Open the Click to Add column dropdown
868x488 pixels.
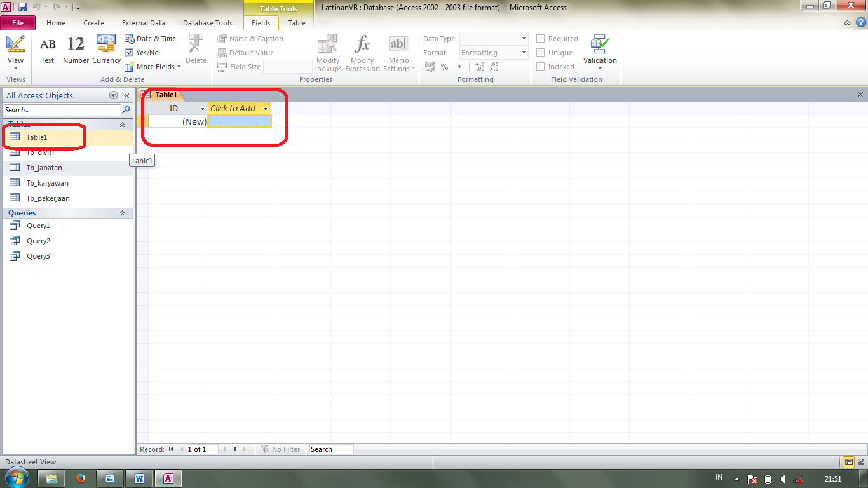(264, 108)
